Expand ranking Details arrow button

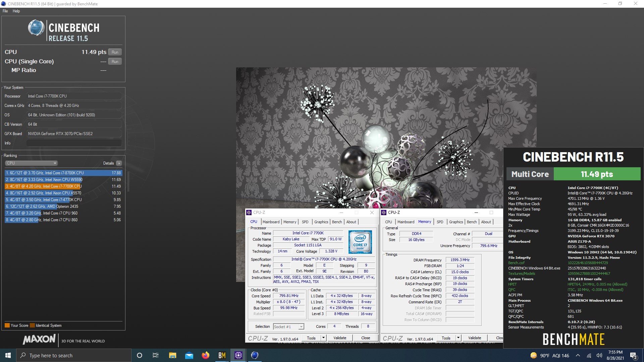(x=119, y=163)
